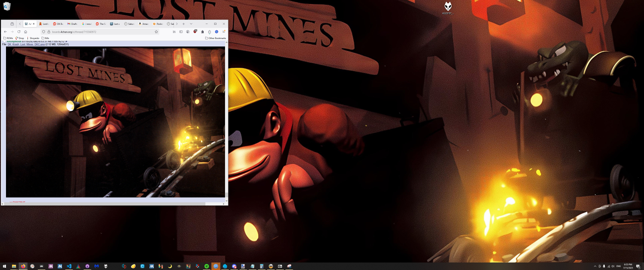Reload the 4chan thread page
This screenshot has width=644, height=270.
(19, 32)
